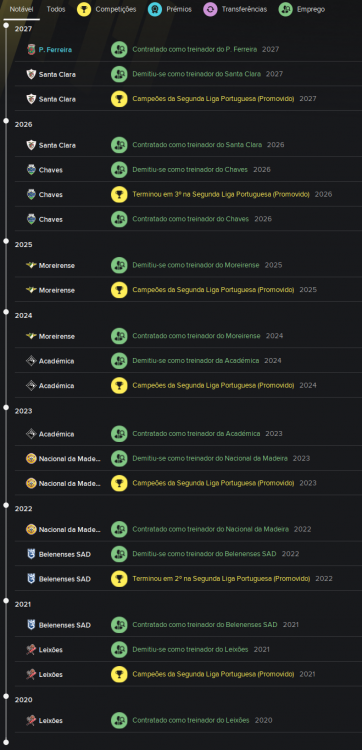Click the green employment icon beside Emprego

point(285,10)
